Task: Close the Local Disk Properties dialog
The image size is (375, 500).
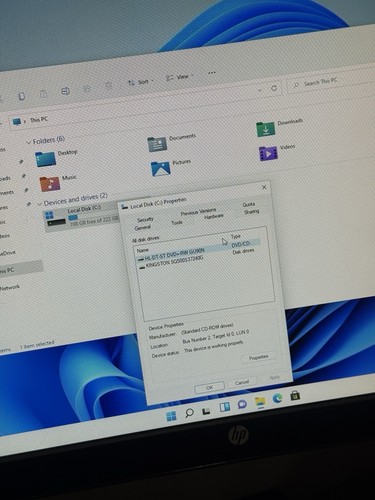Action: click(x=264, y=187)
